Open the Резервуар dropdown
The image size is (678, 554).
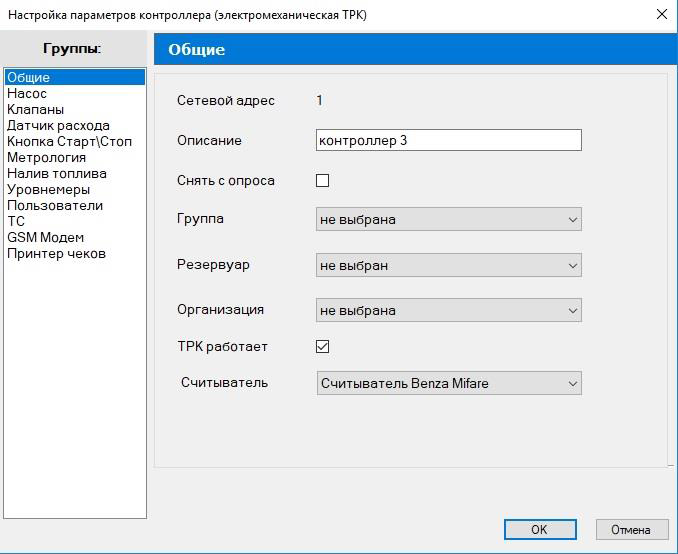[x=449, y=265]
